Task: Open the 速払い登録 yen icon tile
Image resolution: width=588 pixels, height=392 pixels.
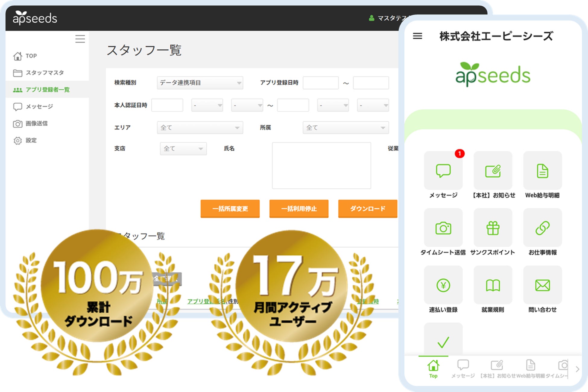Action: point(443,285)
